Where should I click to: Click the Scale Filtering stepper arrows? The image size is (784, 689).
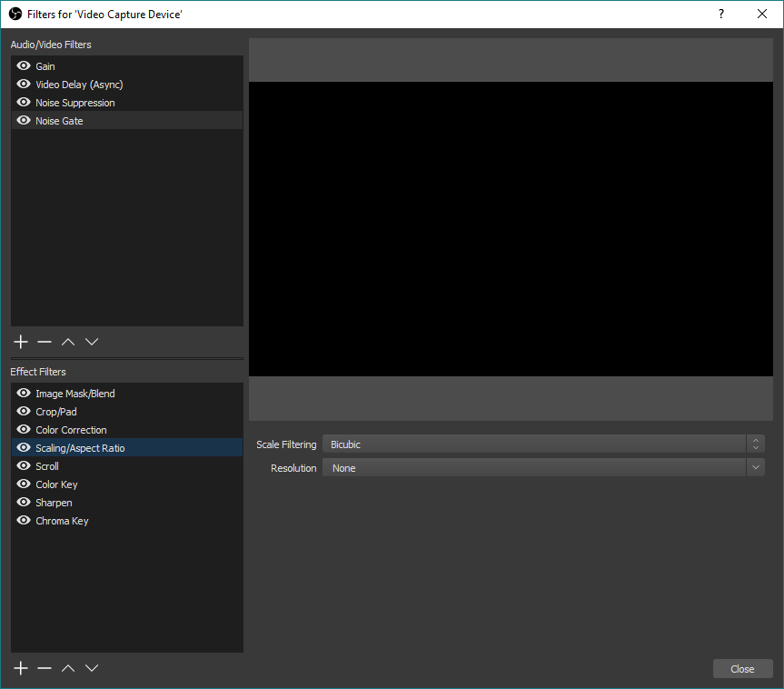point(755,444)
